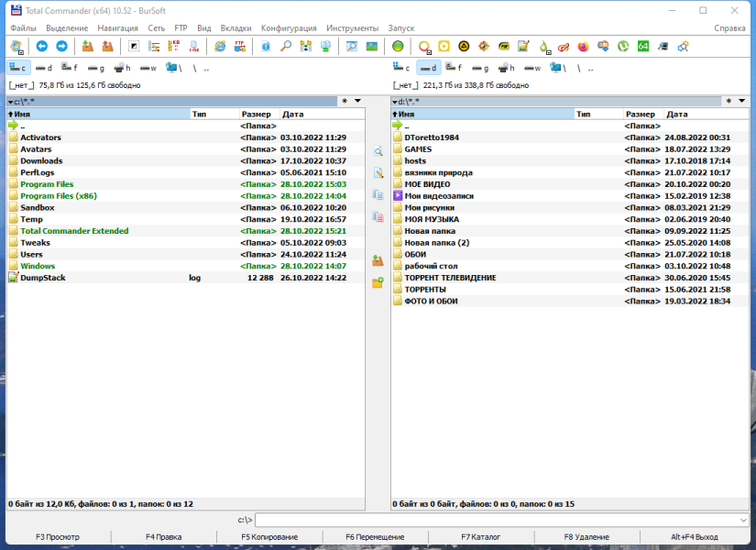Open the Справка menu
Image resolution: width=756 pixels, height=550 pixels.
[x=729, y=28]
